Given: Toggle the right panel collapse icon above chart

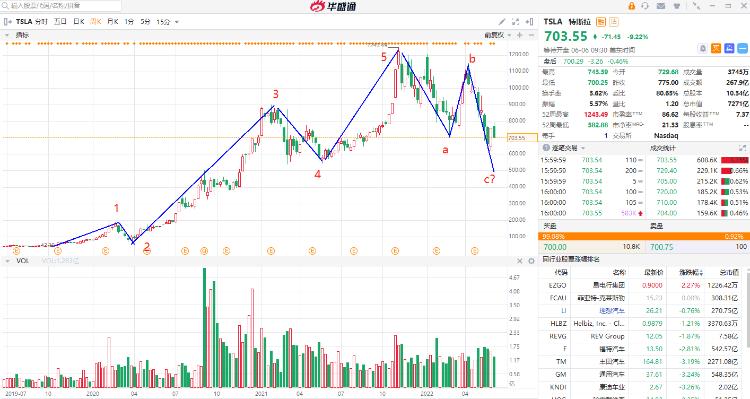Looking at the screenshot, I should [529, 22].
